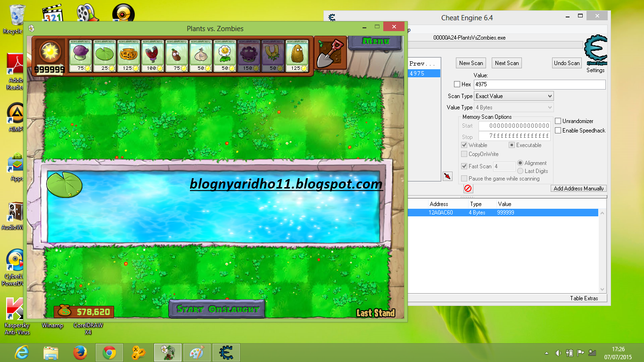The image size is (644, 362).
Task: Open AIMP desktop shortcut
Action: (16, 117)
